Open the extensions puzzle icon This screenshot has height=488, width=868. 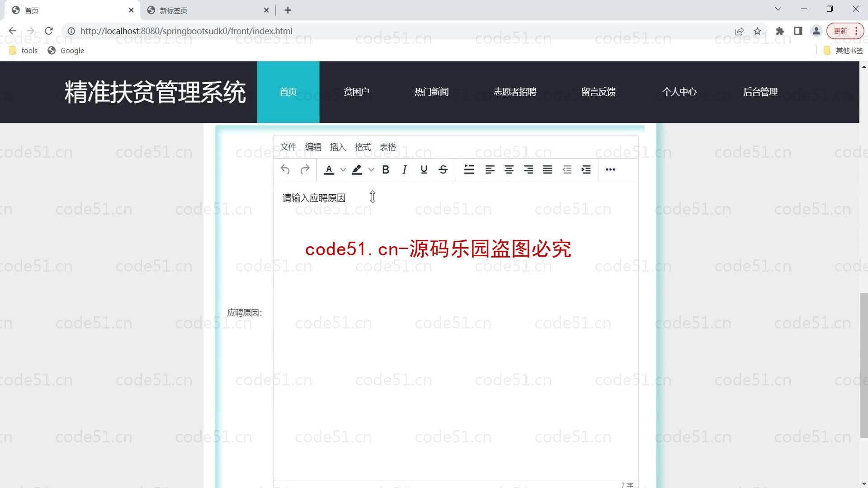point(780,31)
